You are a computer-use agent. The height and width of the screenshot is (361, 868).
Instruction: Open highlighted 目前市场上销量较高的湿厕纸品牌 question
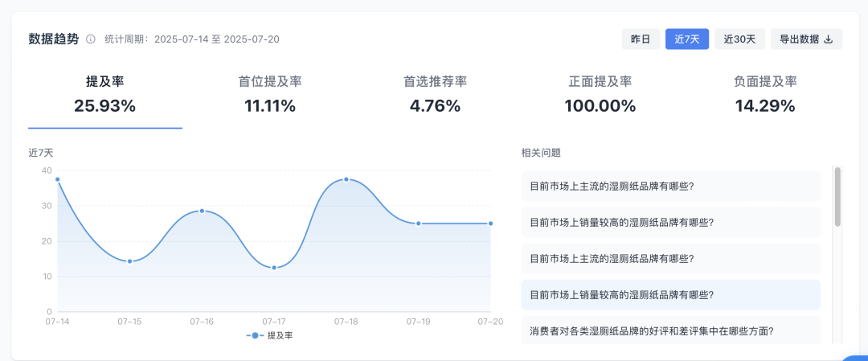pyautogui.click(x=671, y=294)
